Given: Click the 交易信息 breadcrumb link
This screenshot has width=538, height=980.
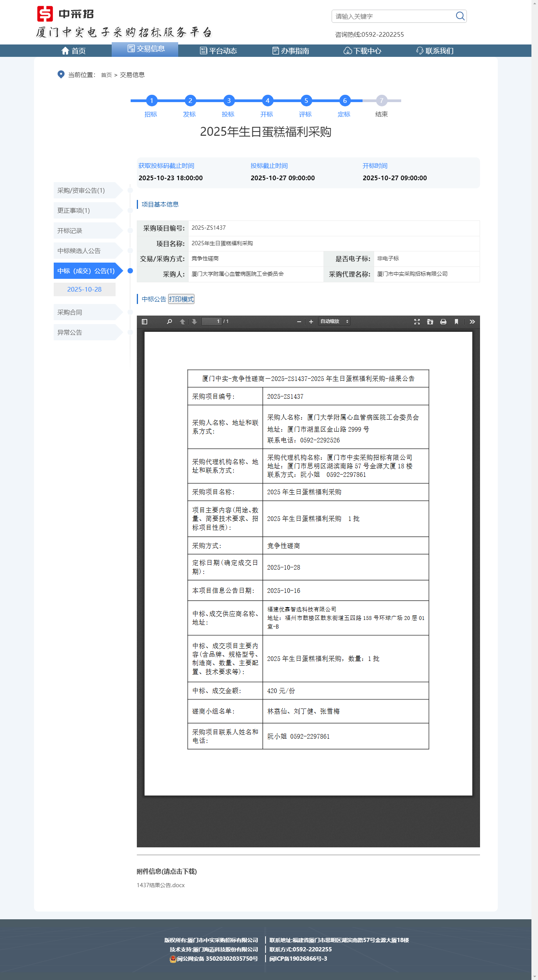Looking at the screenshot, I should (x=132, y=75).
